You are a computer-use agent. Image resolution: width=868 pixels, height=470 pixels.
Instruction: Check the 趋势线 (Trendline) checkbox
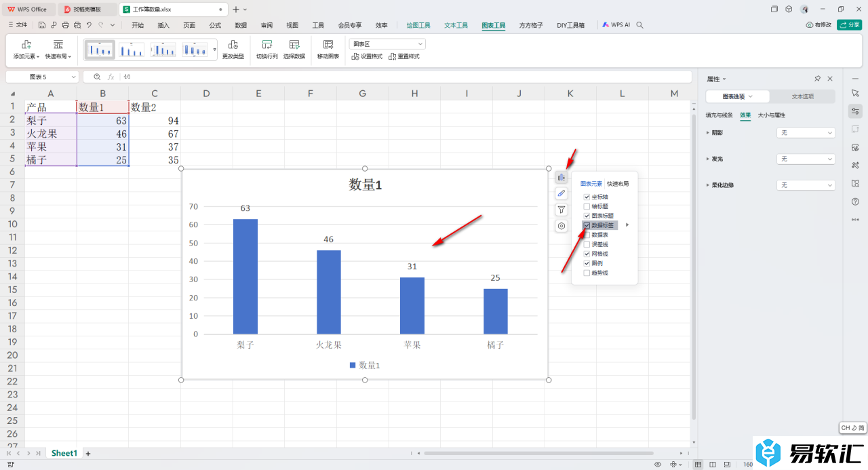(587, 273)
